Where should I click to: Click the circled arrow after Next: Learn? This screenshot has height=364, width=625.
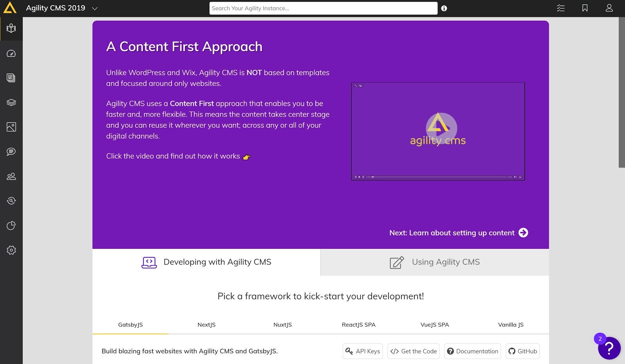coord(523,233)
